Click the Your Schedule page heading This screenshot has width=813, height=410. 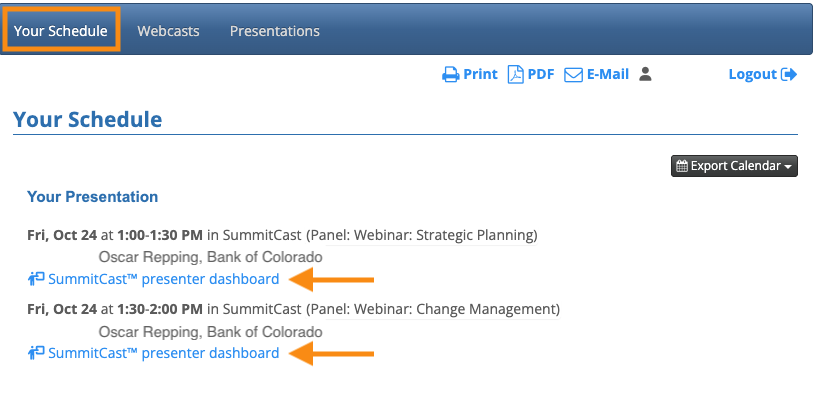87,120
